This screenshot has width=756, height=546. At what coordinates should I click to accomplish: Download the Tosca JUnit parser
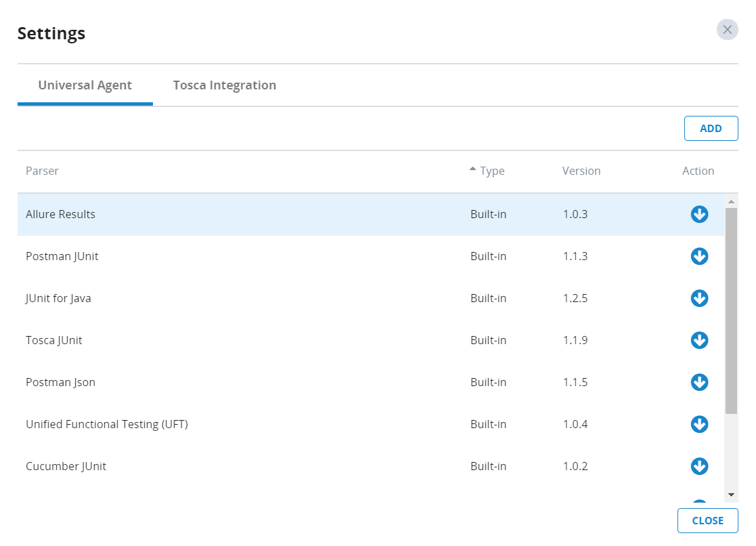(x=699, y=341)
